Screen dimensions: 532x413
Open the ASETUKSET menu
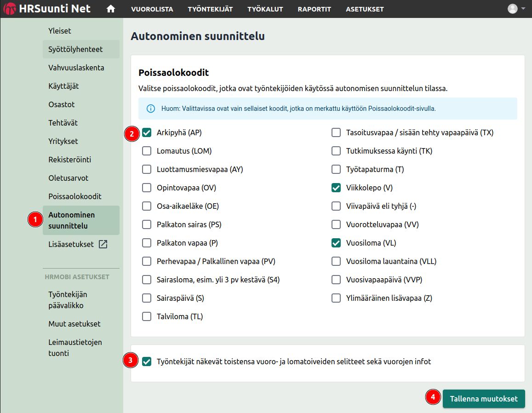(x=365, y=9)
